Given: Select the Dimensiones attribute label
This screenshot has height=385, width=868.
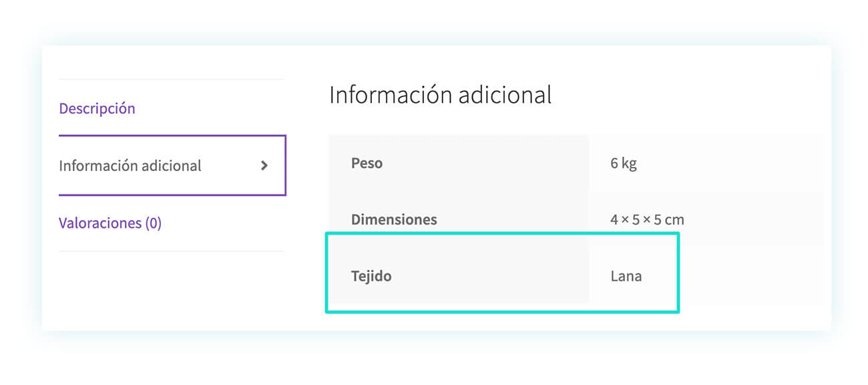Looking at the screenshot, I should (394, 219).
